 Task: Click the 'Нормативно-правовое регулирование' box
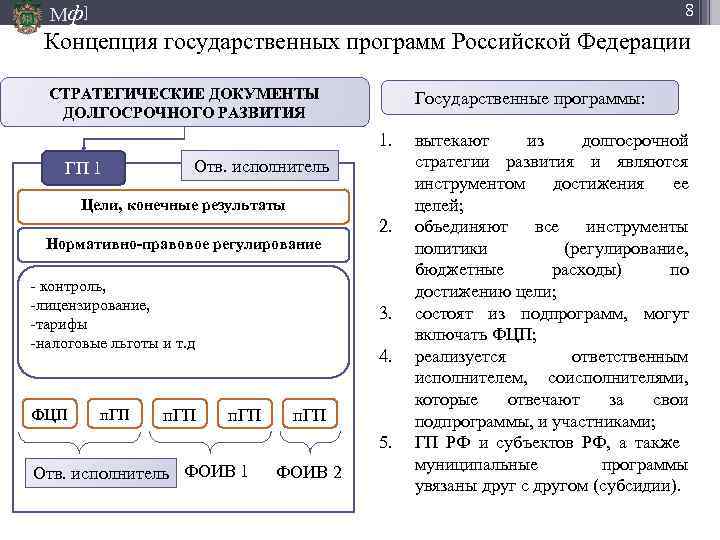[x=183, y=245]
